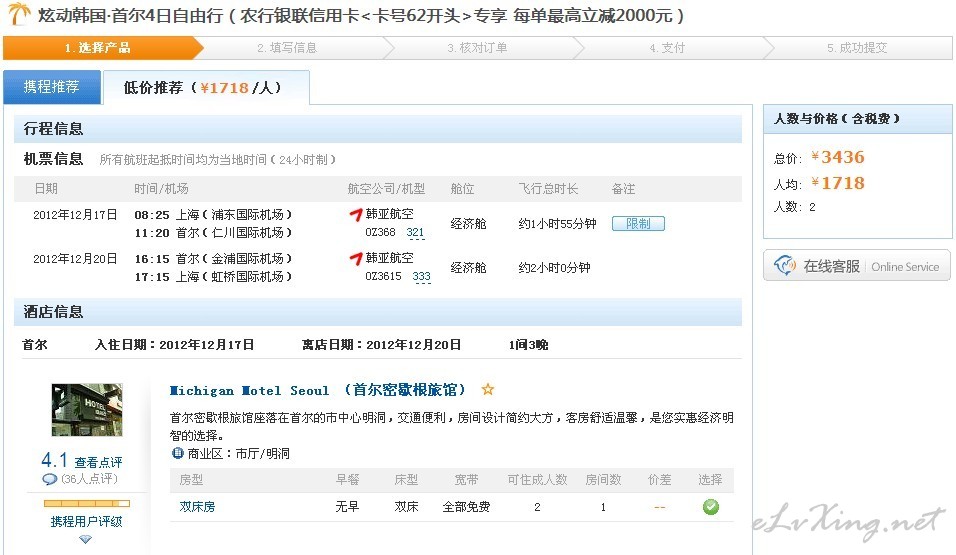
Task: Click 约1小时55分钟 flight duration
Action: pos(557,224)
